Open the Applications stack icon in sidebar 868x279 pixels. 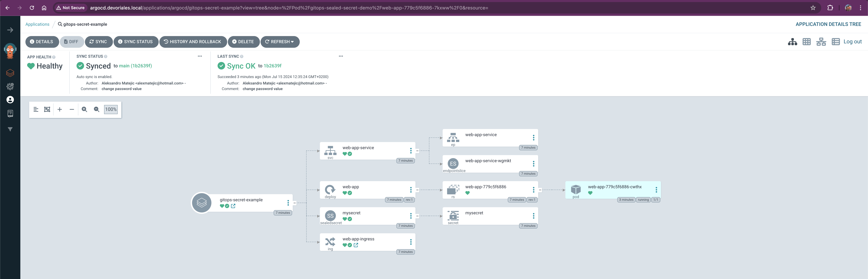click(x=10, y=73)
